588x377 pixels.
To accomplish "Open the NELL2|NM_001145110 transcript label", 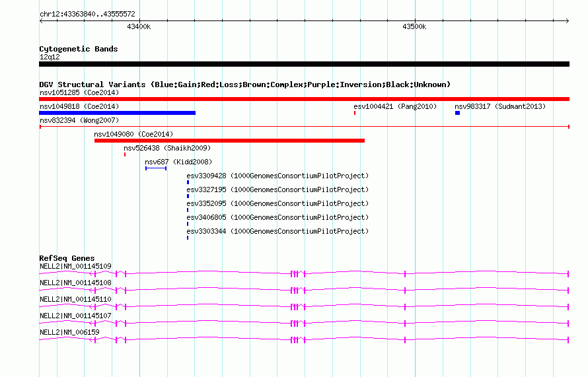I will pyautogui.click(x=75, y=300).
